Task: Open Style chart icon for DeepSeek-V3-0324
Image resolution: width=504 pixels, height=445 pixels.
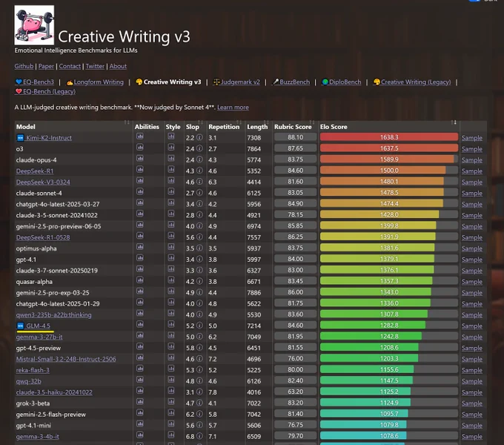Action: pyautogui.click(x=171, y=181)
